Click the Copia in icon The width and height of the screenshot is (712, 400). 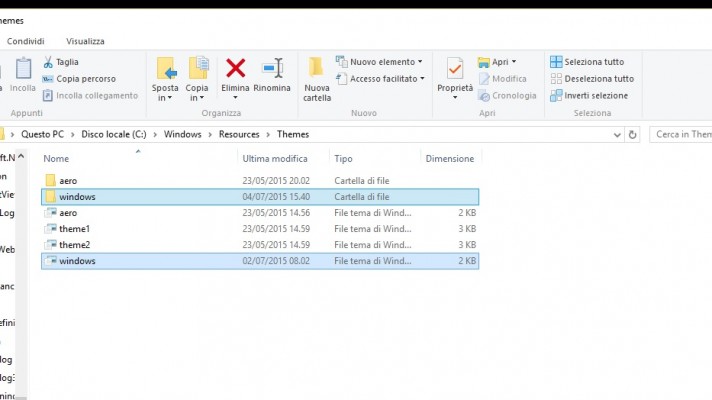click(x=197, y=68)
